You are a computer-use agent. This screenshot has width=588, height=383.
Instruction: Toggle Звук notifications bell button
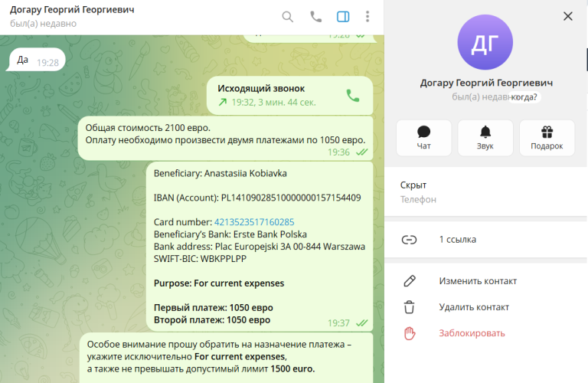pyautogui.click(x=485, y=138)
